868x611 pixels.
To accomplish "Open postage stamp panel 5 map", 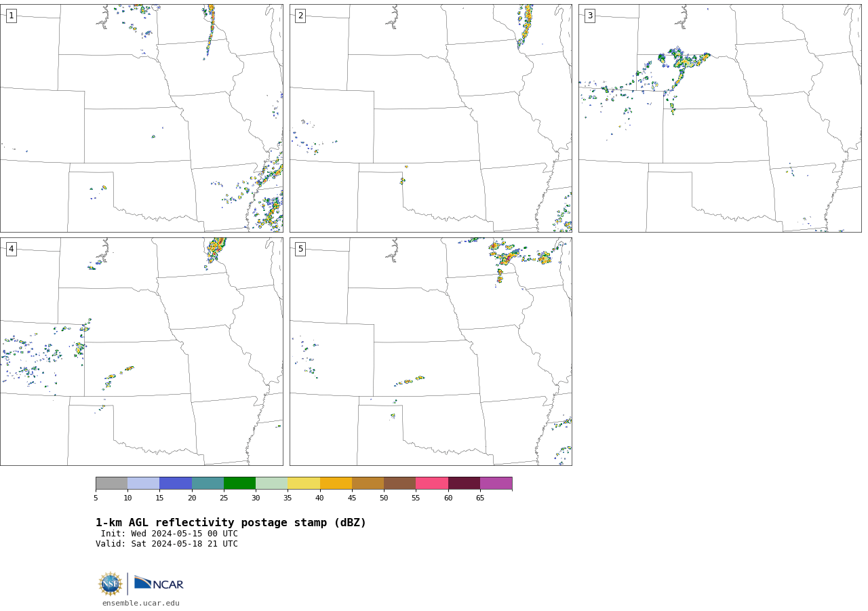I will point(431,351).
